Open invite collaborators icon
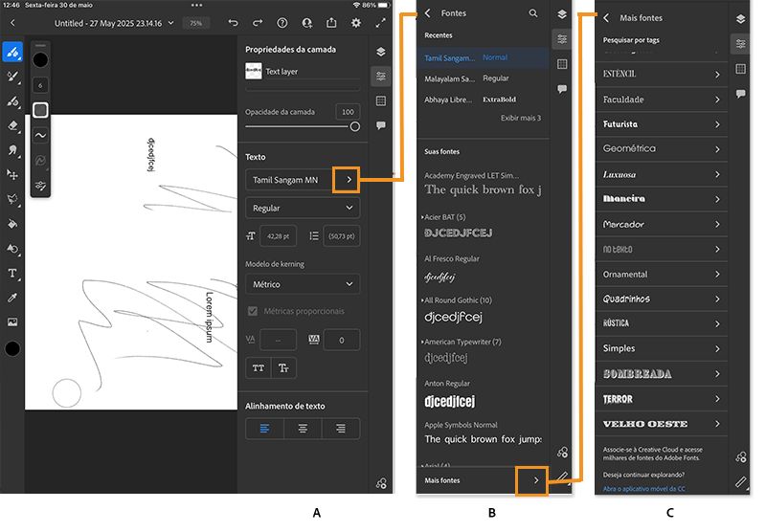 pyautogui.click(x=306, y=23)
